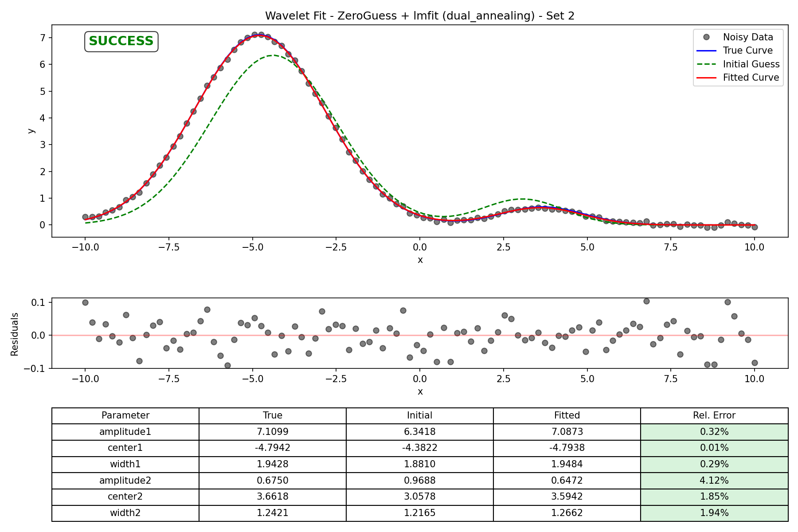This screenshot has width=798, height=532.
Task: Click the 1.85% relative error cell
Action: pyautogui.click(x=714, y=497)
